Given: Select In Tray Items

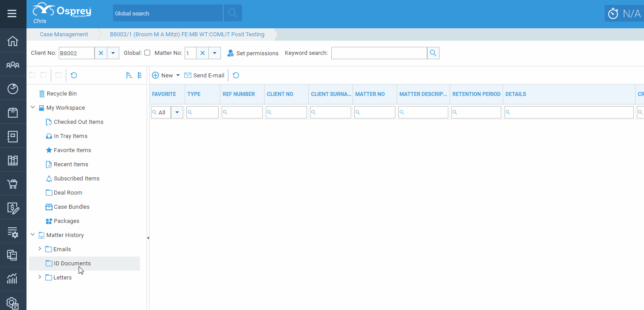Looking at the screenshot, I should tap(67, 136).
